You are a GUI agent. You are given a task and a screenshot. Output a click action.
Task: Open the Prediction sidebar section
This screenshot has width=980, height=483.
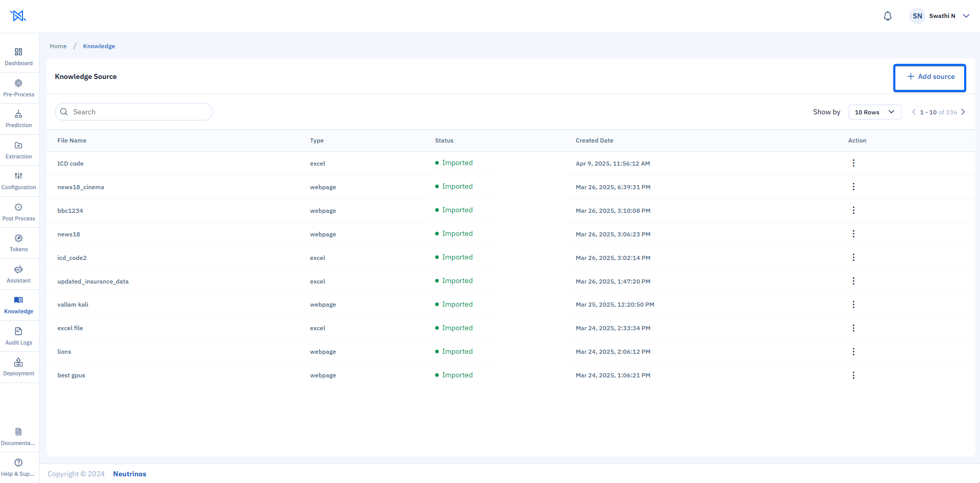[18, 119]
